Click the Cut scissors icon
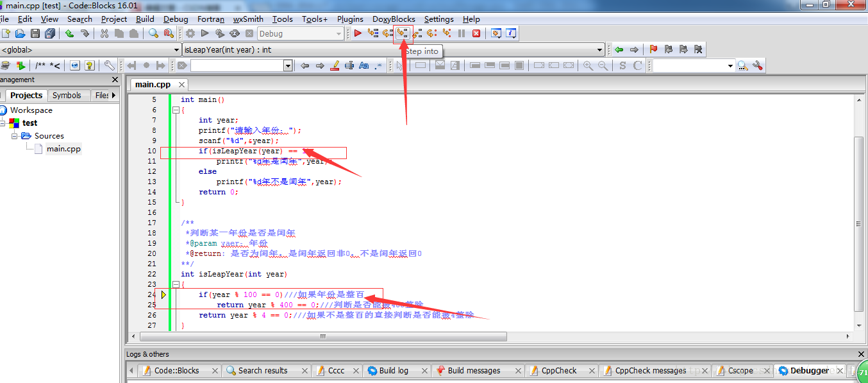Screen dimensions: 868x383 coord(104,33)
